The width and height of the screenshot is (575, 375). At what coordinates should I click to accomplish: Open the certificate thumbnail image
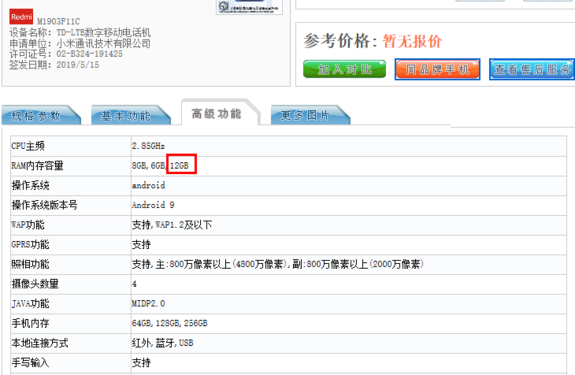click(249, 7)
